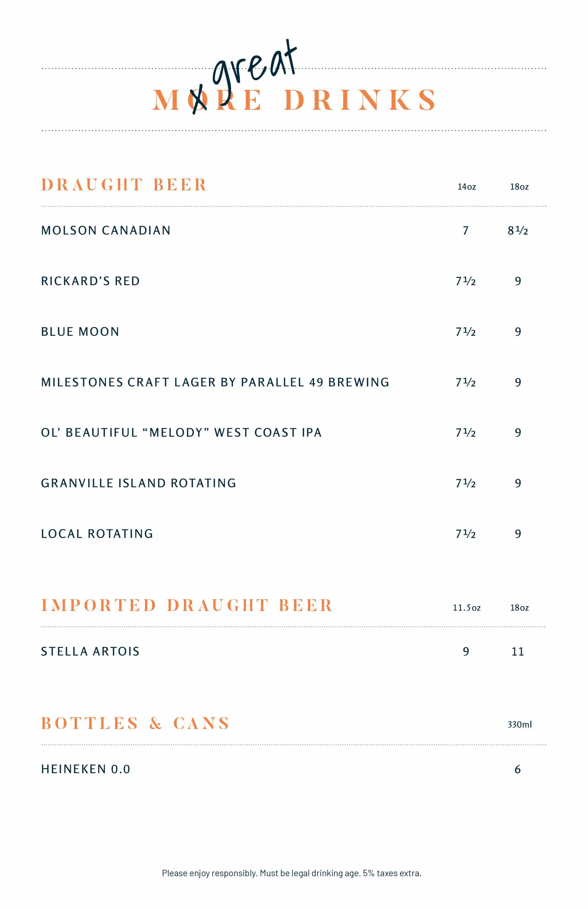588x909 pixels.
Task: Click the 'DRINKS' title text
Action: [360, 101]
